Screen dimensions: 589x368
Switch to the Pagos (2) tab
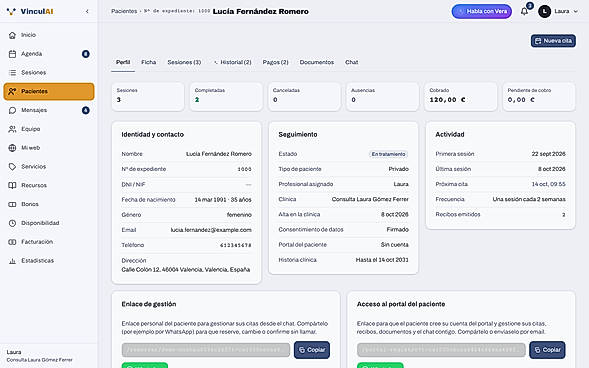(x=275, y=62)
